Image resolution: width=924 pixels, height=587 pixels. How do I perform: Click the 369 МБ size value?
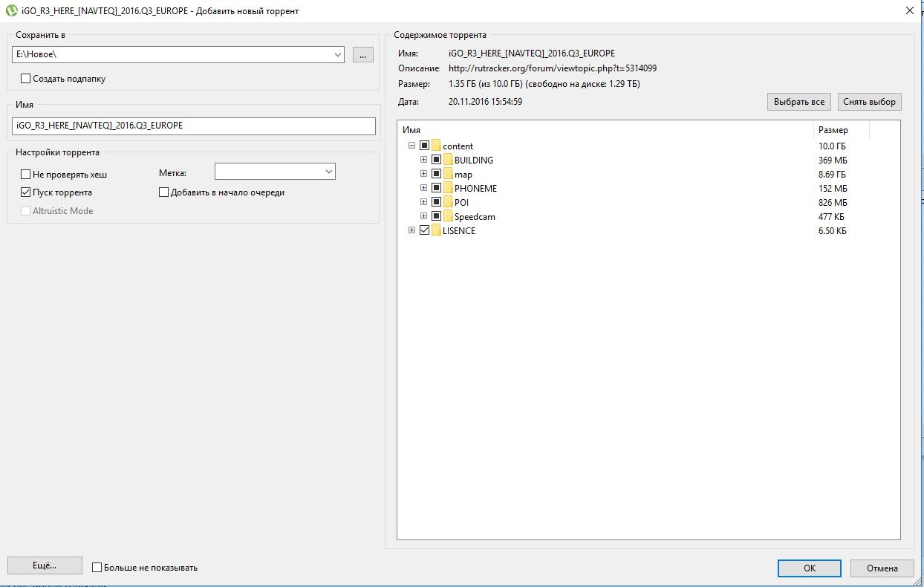(833, 160)
